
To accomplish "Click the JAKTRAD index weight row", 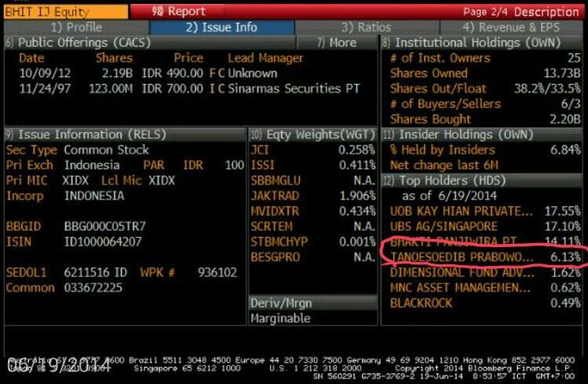I will 312,196.
